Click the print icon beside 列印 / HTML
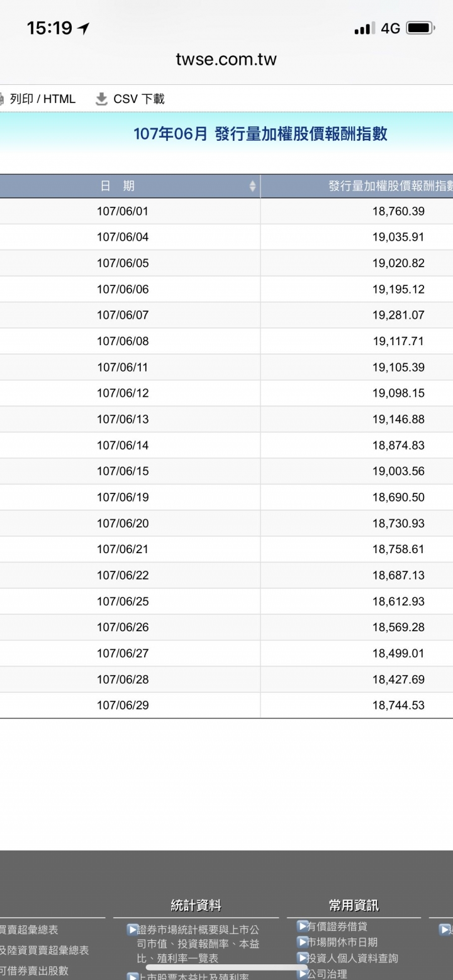Viewport: 453px width, 980px height. click(2, 99)
